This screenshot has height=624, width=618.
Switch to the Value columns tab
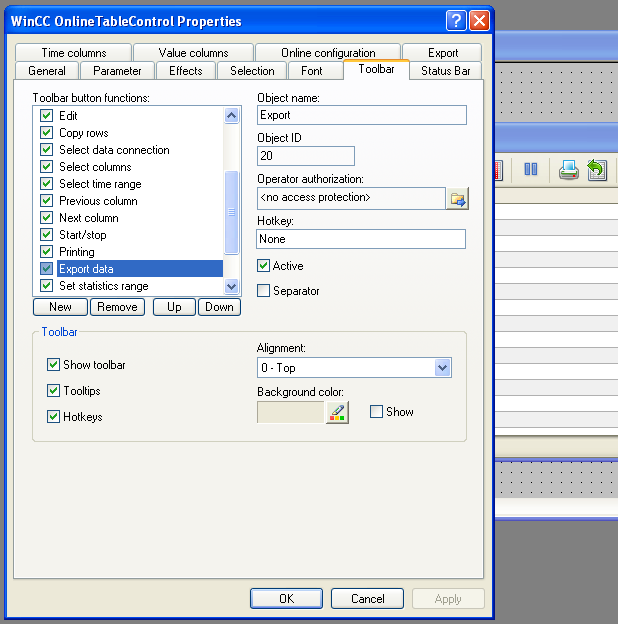tap(193, 53)
